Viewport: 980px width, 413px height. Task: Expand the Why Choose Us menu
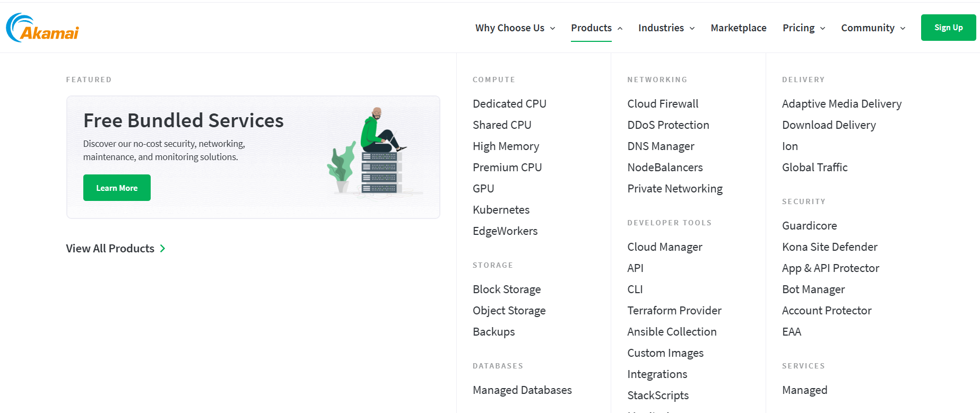[x=515, y=28]
